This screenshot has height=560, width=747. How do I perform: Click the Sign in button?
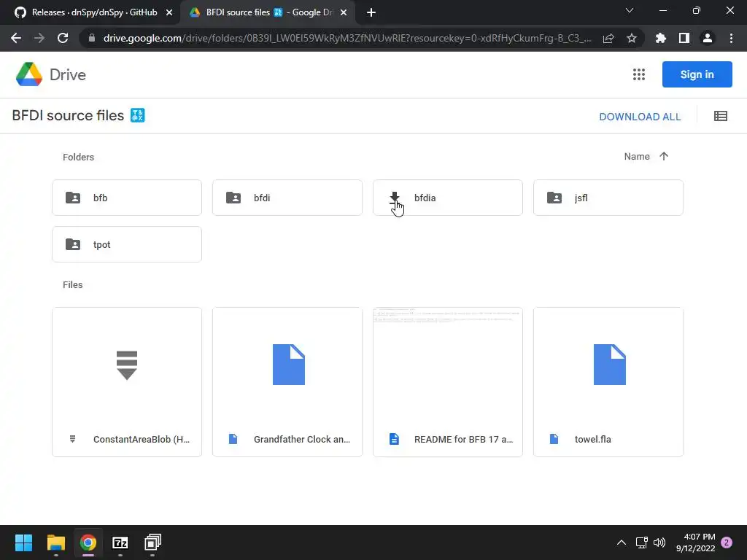click(x=697, y=74)
